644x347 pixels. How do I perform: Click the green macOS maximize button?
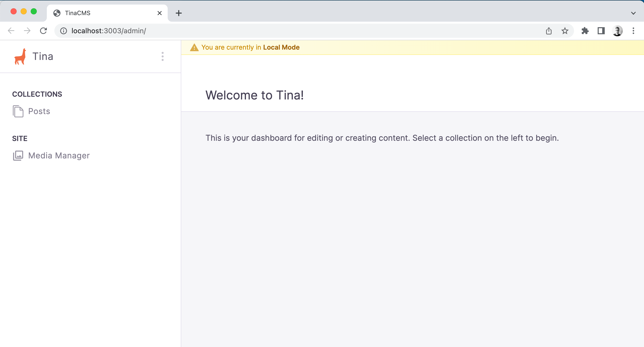coord(34,12)
